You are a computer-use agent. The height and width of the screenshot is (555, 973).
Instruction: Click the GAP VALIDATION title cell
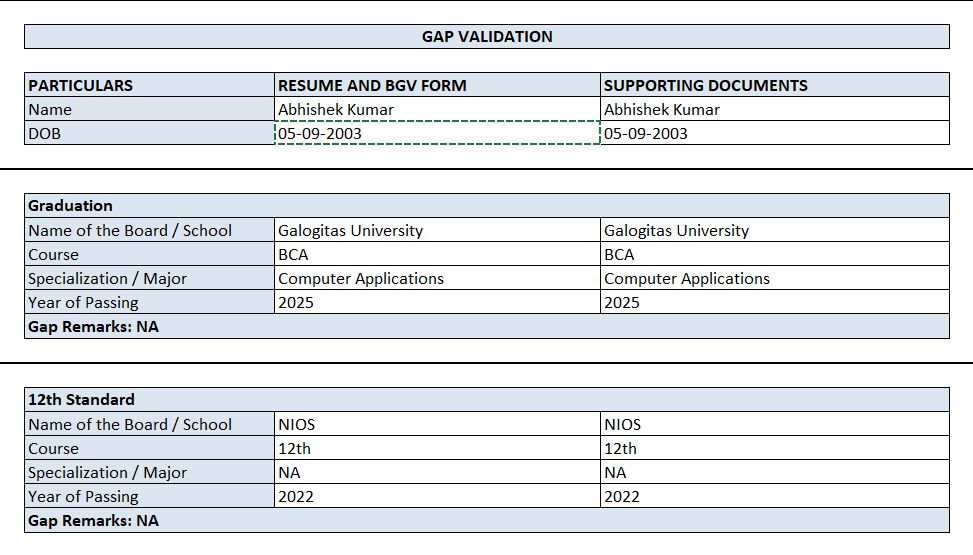click(487, 37)
